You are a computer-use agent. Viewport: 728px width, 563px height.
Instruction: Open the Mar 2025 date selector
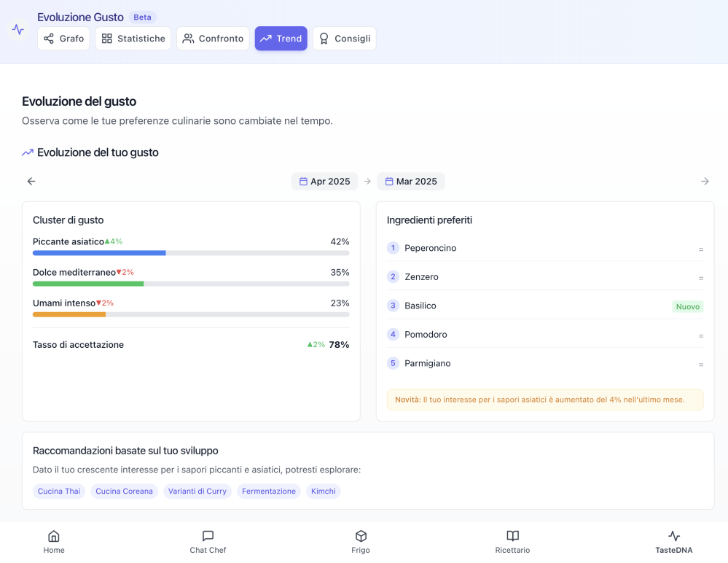[410, 181]
